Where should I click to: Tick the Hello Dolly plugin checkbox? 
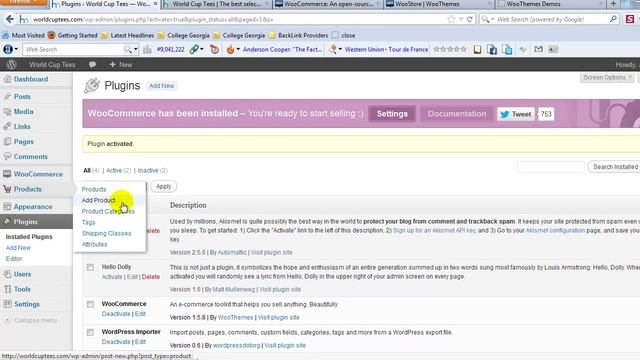point(90,267)
